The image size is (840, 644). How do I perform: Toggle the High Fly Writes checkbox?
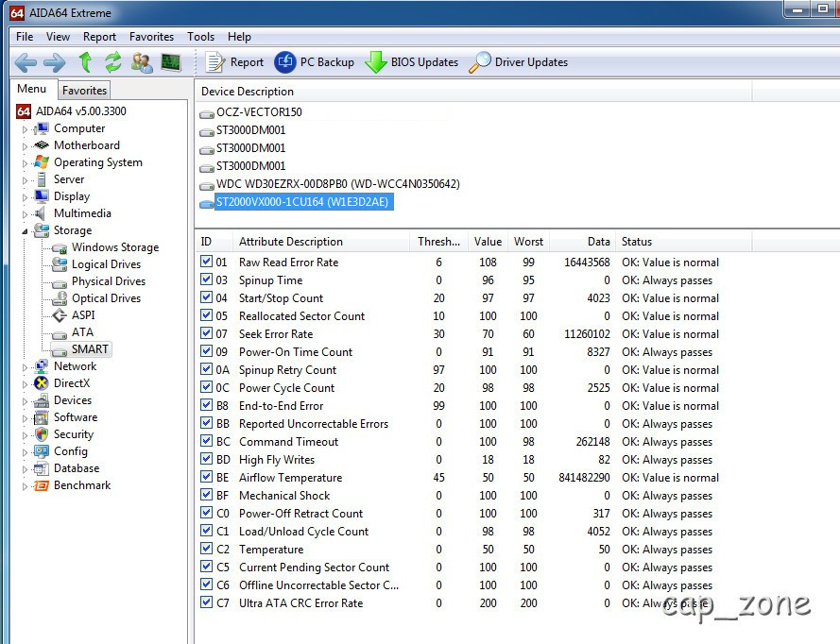(206, 459)
